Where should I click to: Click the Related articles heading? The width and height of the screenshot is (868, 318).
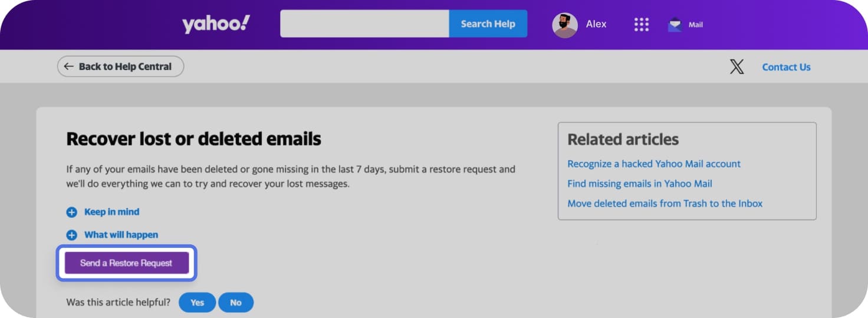click(623, 140)
